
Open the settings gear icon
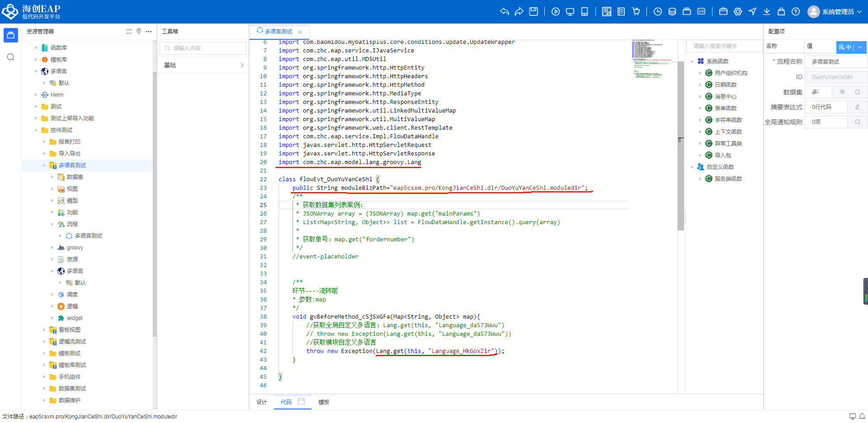pyautogui.click(x=738, y=12)
